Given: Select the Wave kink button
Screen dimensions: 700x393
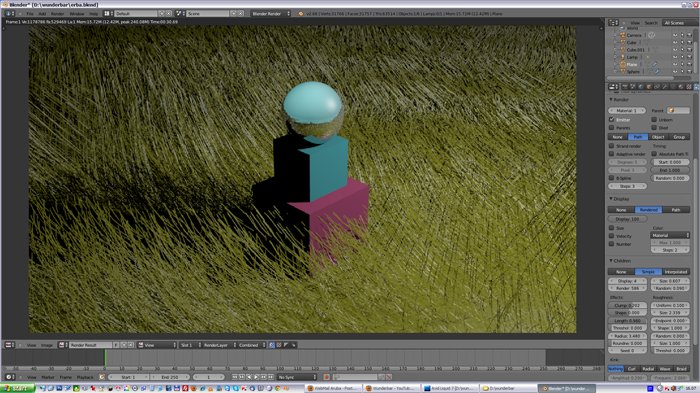Looking at the screenshot, I should tap(665, 368).
